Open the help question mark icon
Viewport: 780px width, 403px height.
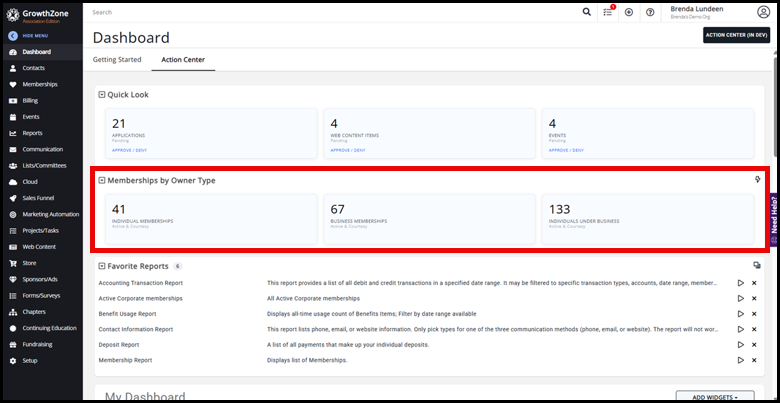click(x=650, y=12)
